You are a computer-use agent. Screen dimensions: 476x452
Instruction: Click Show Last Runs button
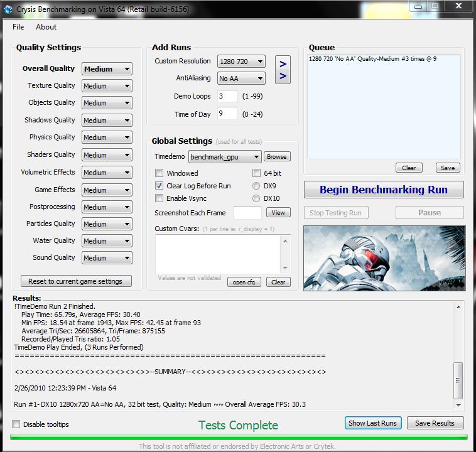[373, 423]
